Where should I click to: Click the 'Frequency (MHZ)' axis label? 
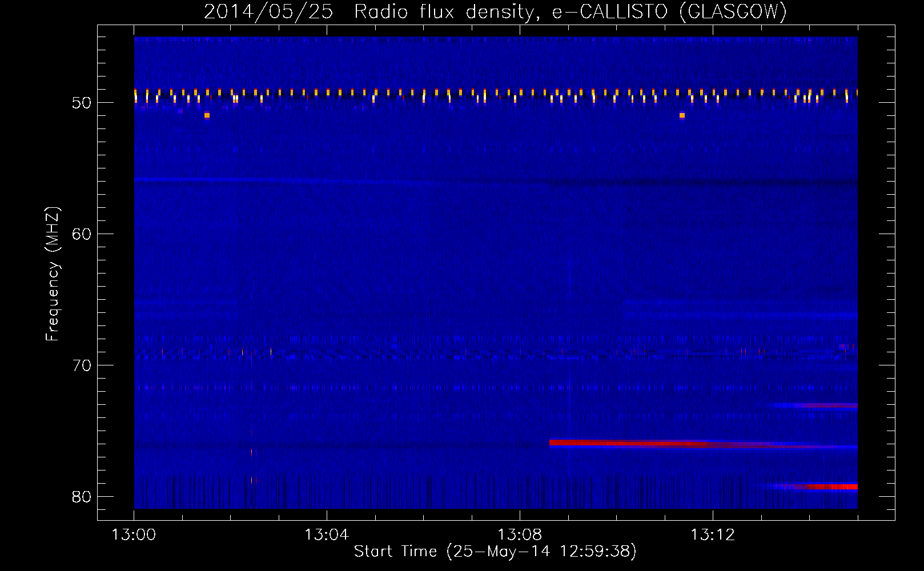(53, 274)
